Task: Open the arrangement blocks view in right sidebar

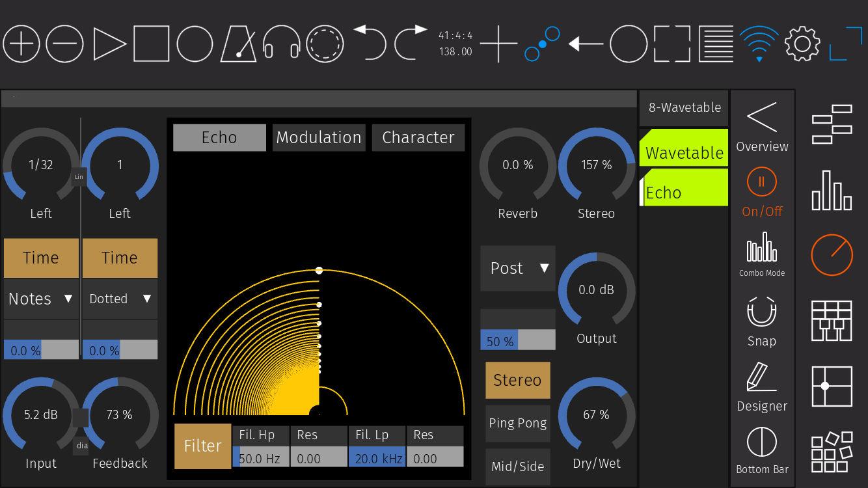Action: point(832,124)
